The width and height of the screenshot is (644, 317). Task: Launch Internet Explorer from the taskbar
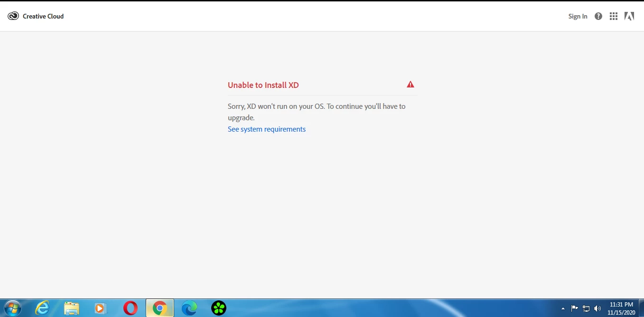tap(42, 308)
